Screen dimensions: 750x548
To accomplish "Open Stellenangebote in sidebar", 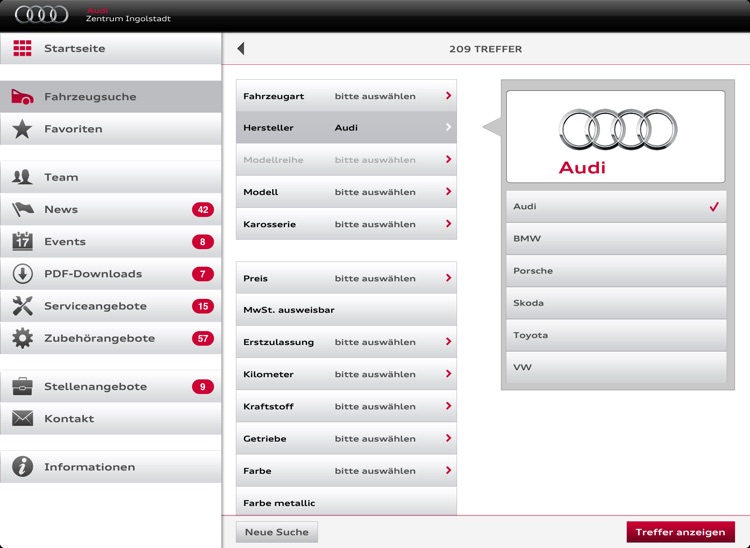I will coord(110,386).
